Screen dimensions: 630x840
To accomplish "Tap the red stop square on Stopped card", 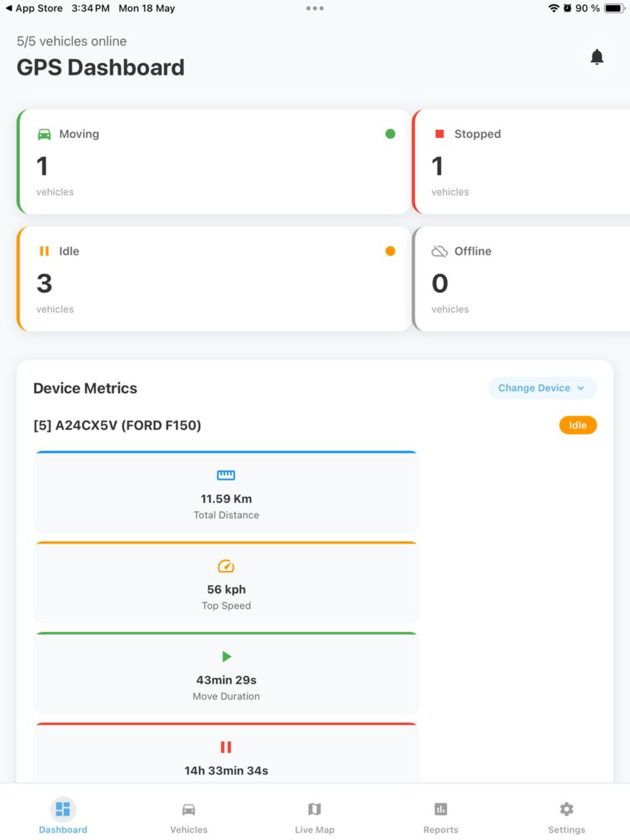I will click(439, 134).
